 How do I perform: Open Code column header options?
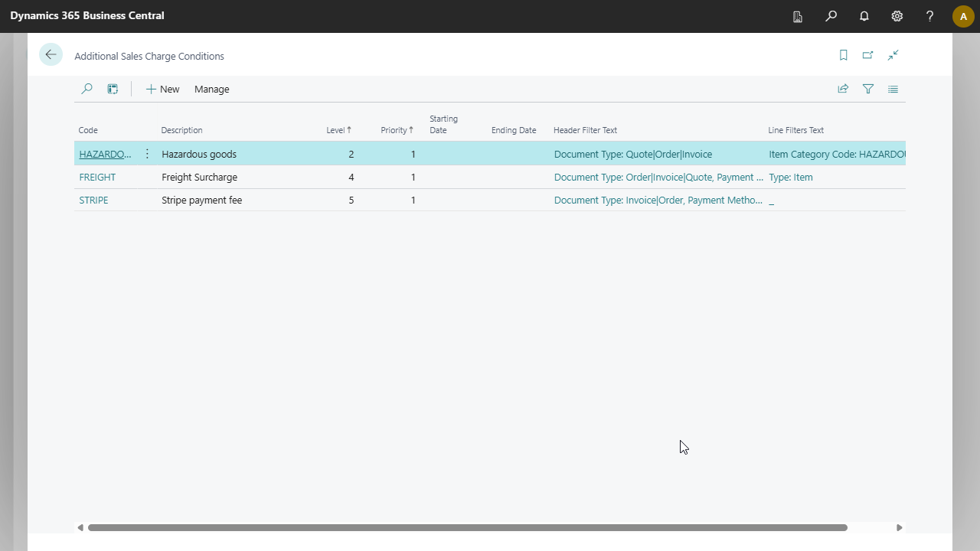pos(88,130)
